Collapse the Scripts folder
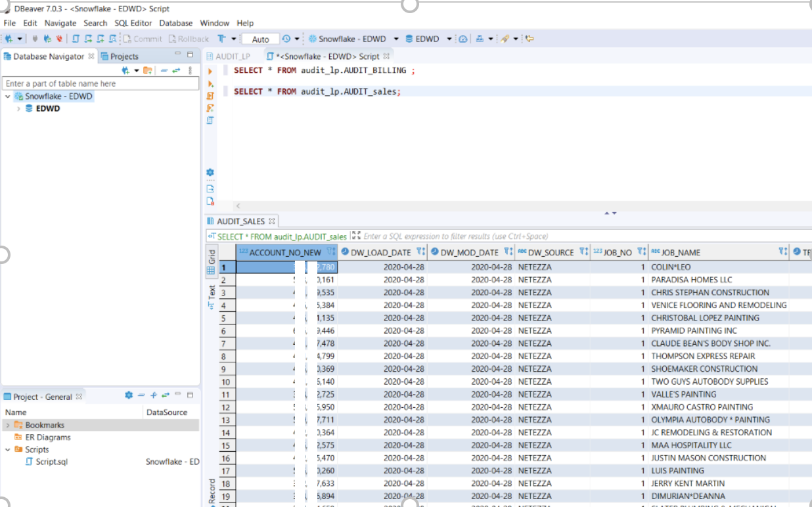The height and width of the screenshot is (507, 812). tap(7, 450)
